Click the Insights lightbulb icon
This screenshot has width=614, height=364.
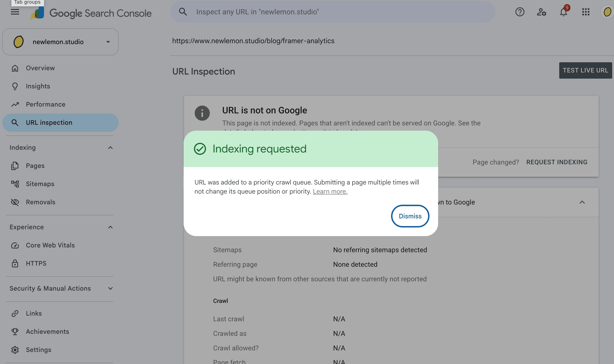tap(15, 86)
